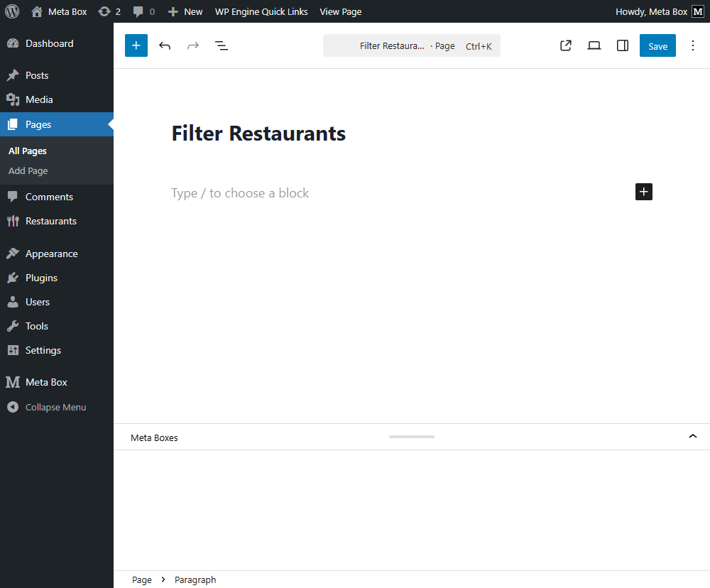Click the Add Page link under Pages
The width and height of the screenshot is (710, 588).
coord(28,170)
